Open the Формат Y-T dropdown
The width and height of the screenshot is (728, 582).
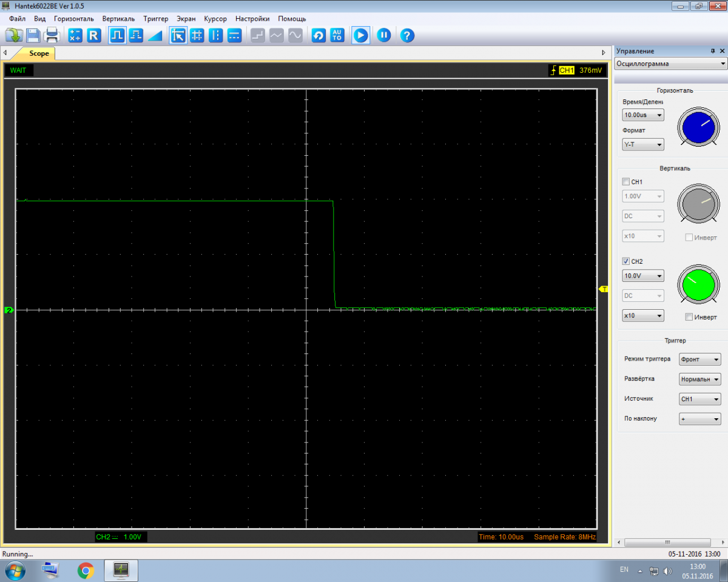point(643,144)
